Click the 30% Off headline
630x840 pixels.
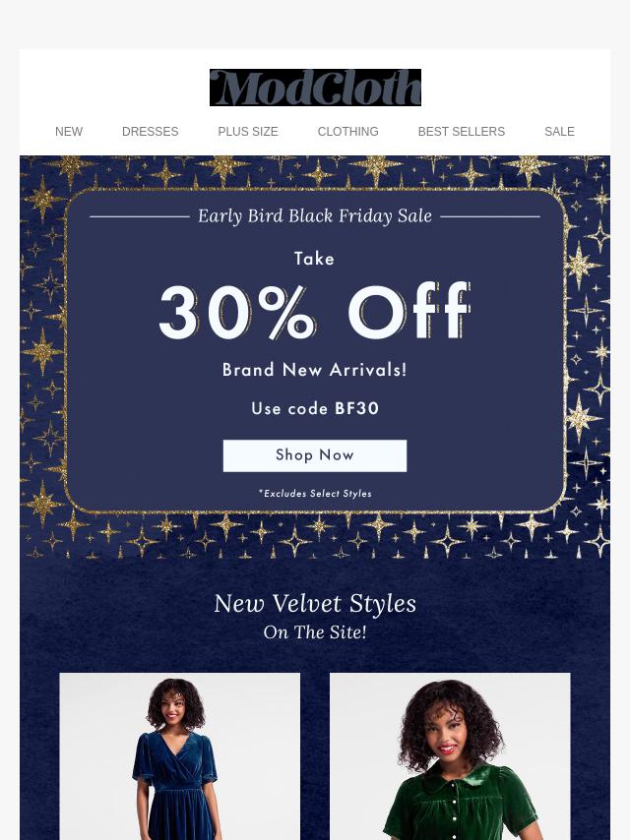[315, 312]
